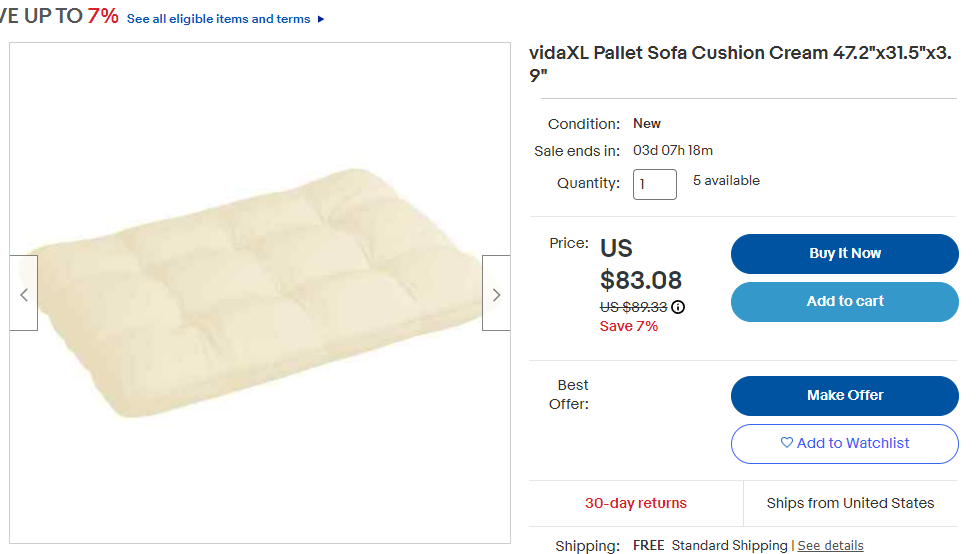Click the strikethrough US $89.33 original price
976x554 pixels.
click(633, 307)
